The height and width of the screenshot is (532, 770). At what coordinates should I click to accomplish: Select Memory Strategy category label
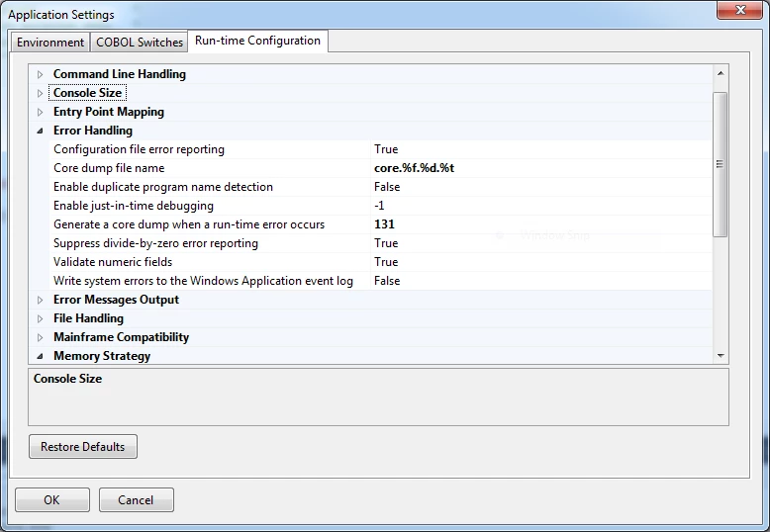[x=102, y=356]
